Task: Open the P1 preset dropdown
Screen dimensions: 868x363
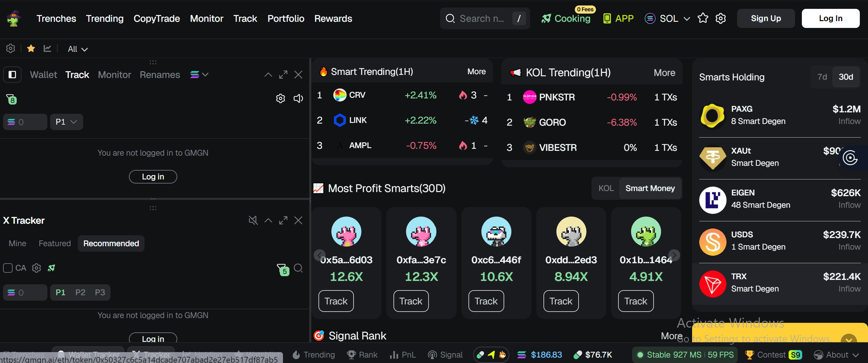Action: [66, 122]
